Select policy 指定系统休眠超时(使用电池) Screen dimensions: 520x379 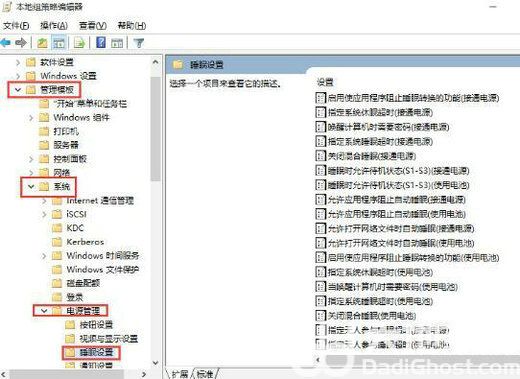pos(374,272)
